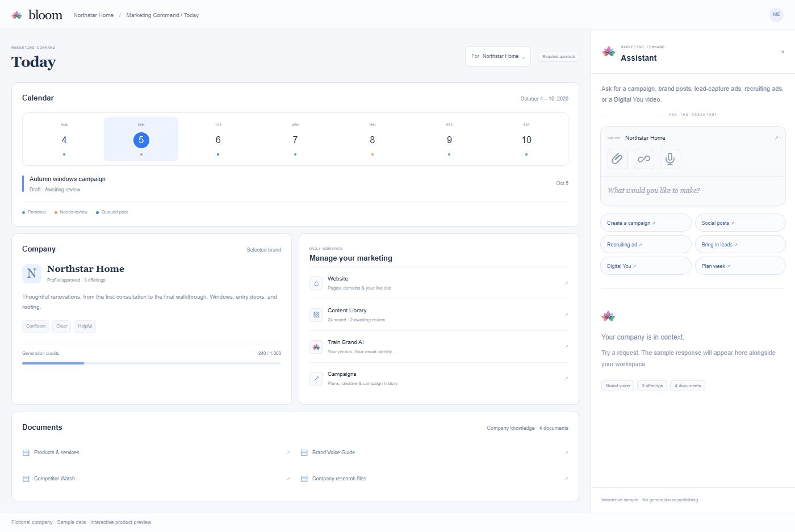Open the For Northstar Home brand dropdown
The image size is (795, 532).
tap(498, 56)
